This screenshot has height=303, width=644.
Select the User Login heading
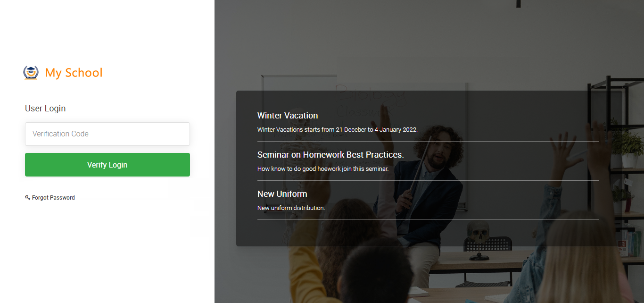(45, 109)
